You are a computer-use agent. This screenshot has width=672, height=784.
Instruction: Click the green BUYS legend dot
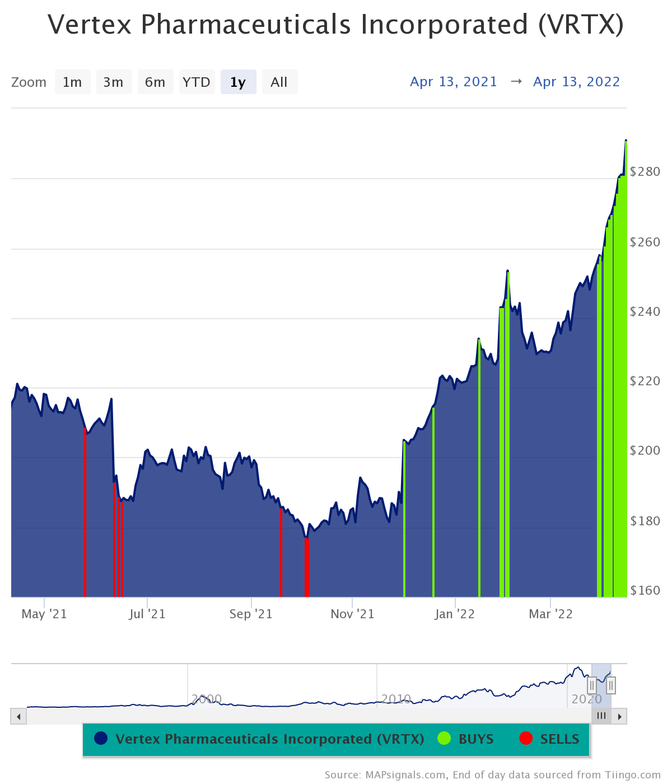[x=444, y=739]
